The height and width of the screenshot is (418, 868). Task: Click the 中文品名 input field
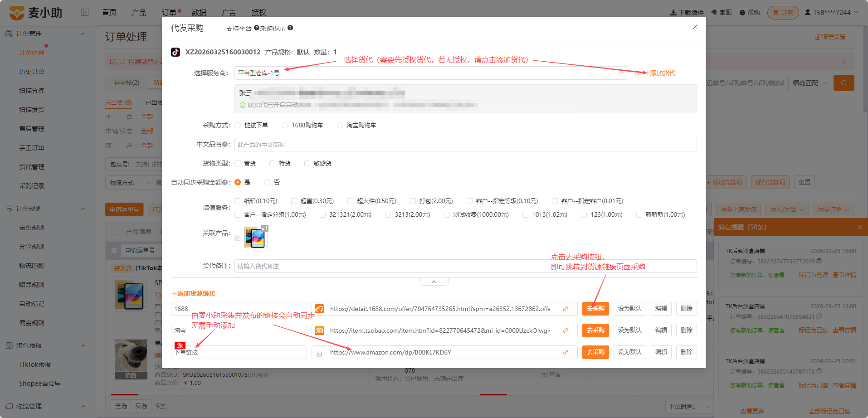pyautogui.click(x=465, y=145)
